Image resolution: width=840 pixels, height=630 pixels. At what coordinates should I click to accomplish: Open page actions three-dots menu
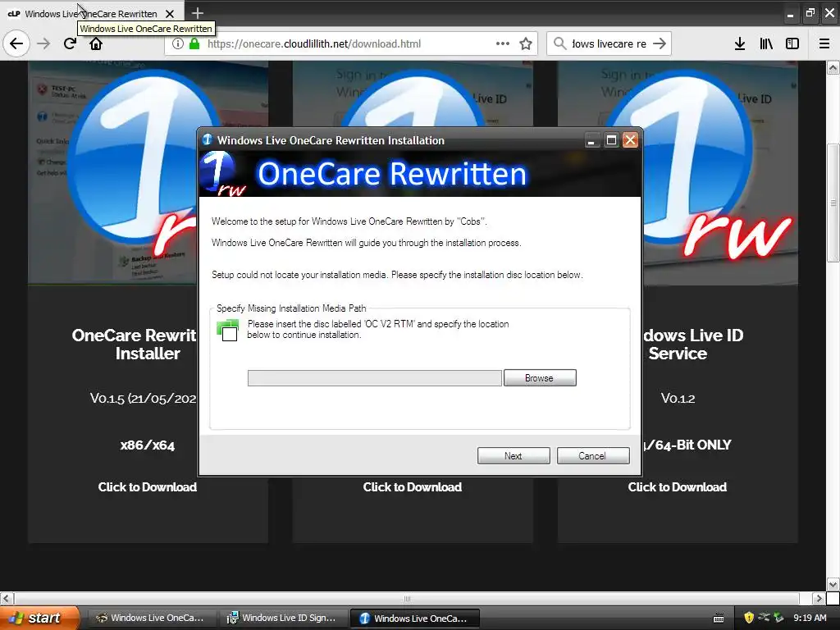pyautogui.click(x=503, y=43)
